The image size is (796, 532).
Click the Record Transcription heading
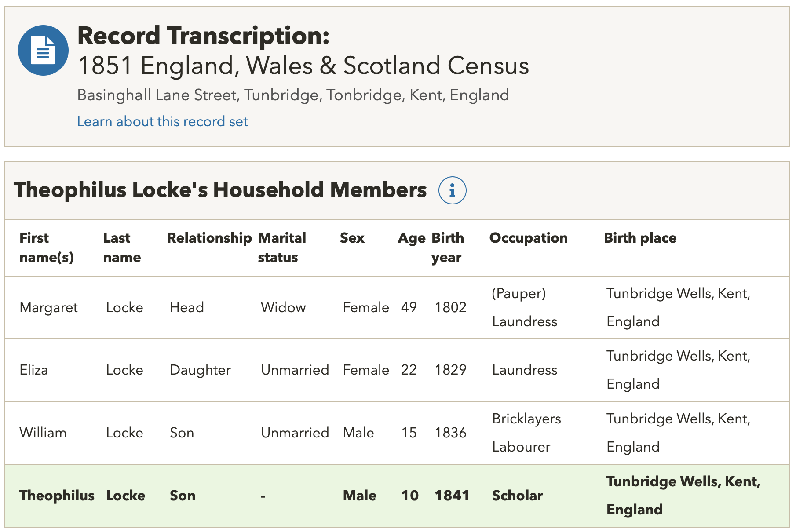coord(203,36)
